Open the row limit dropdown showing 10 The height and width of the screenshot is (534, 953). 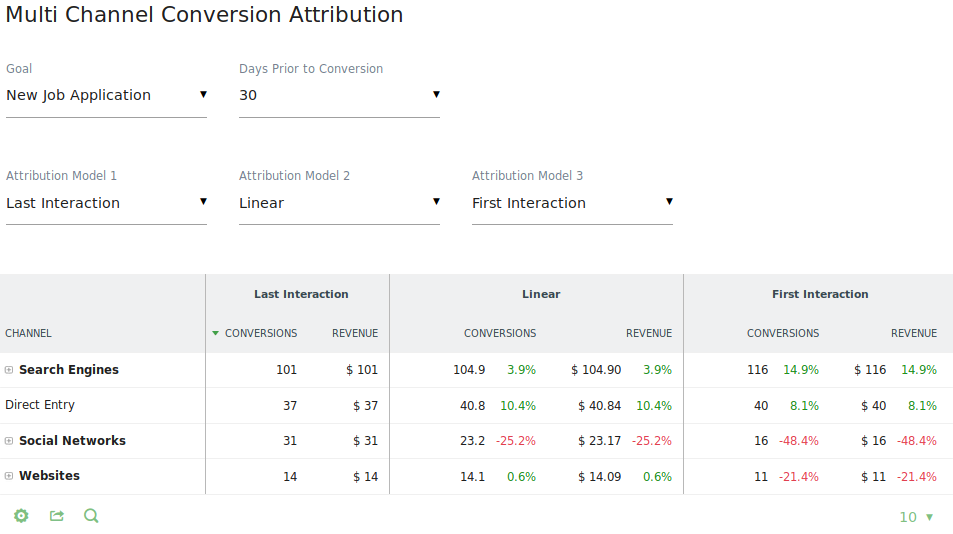[x=917, y=517]
